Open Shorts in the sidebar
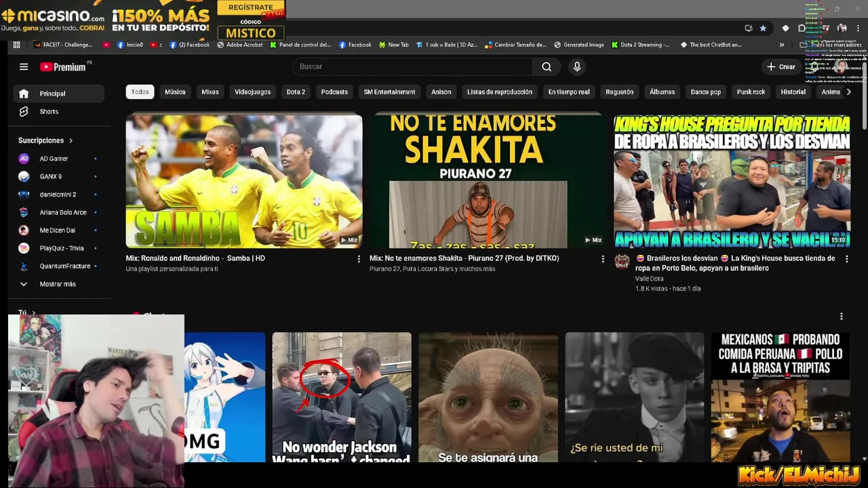 58,111
